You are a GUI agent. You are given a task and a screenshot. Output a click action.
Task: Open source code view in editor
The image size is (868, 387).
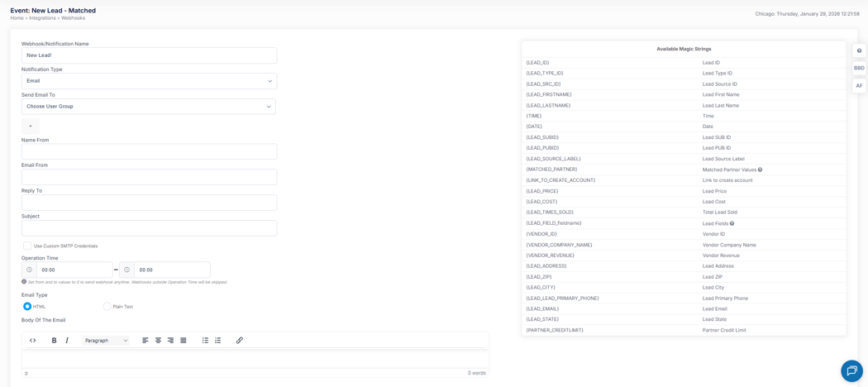coord(33,341)
